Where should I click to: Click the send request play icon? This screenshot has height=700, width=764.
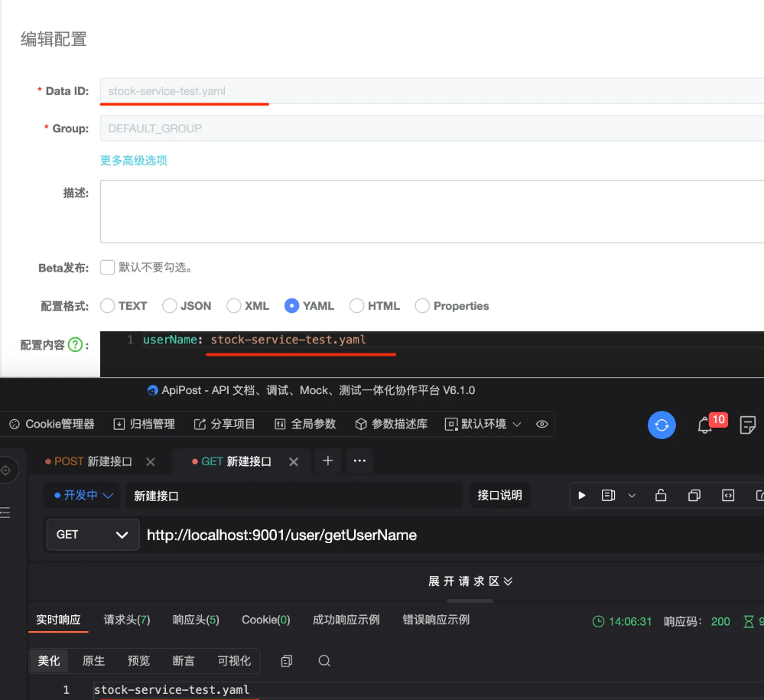pyautogui.click(x=582, y=496)
